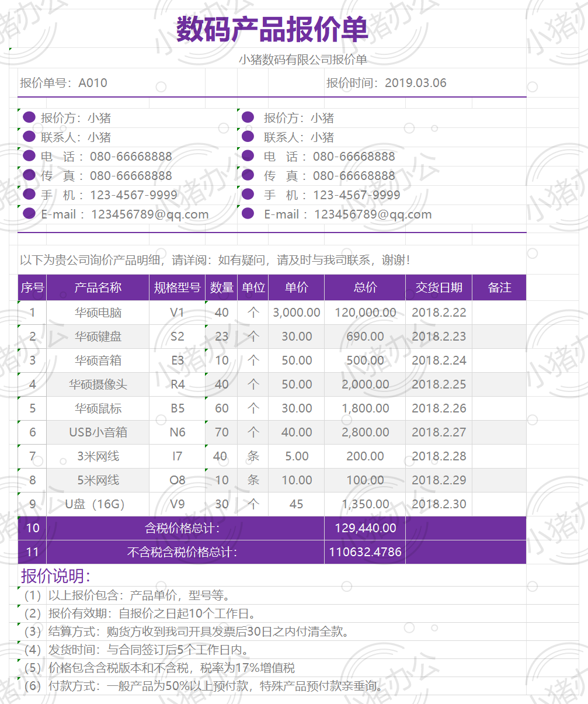Screen dimensions: 588x704
Task: Click note (3) 结算方式 line
Action: pos(187,632)
